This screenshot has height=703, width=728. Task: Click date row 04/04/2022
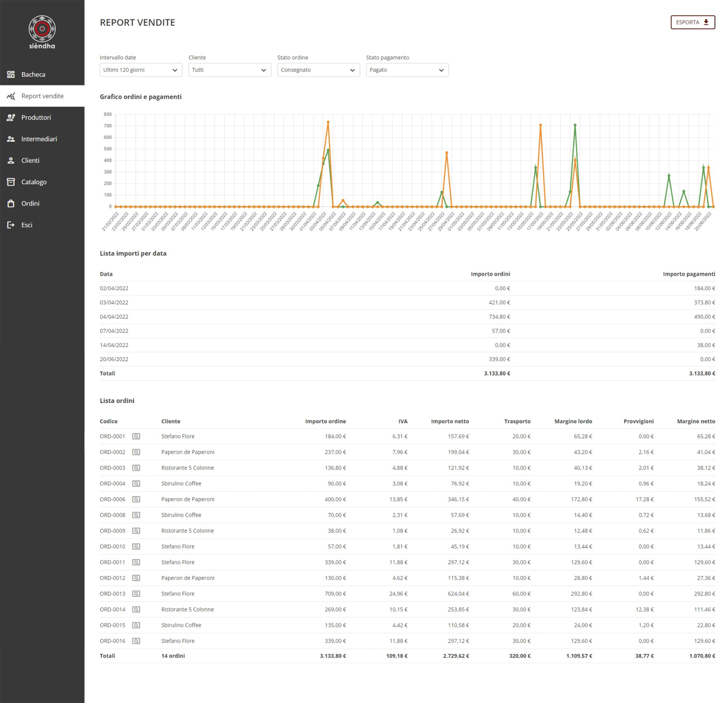pos(407,317)
